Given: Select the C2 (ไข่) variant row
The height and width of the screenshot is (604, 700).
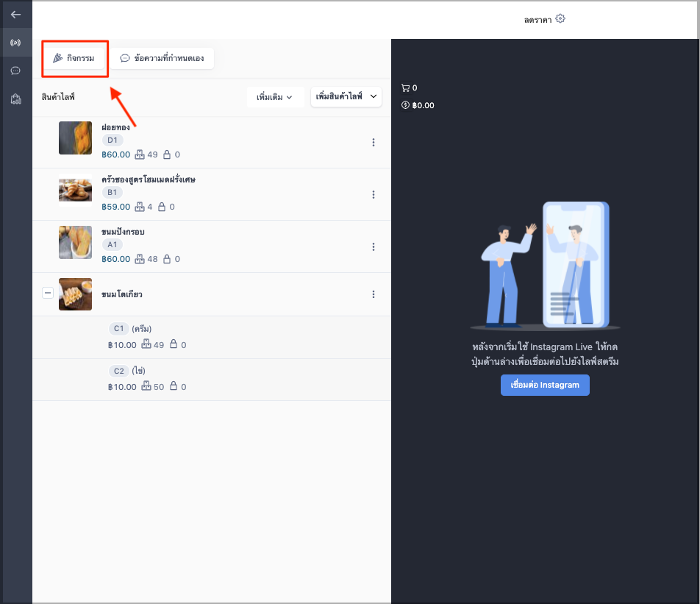Looking at the screenshot, I should [212, 380].
